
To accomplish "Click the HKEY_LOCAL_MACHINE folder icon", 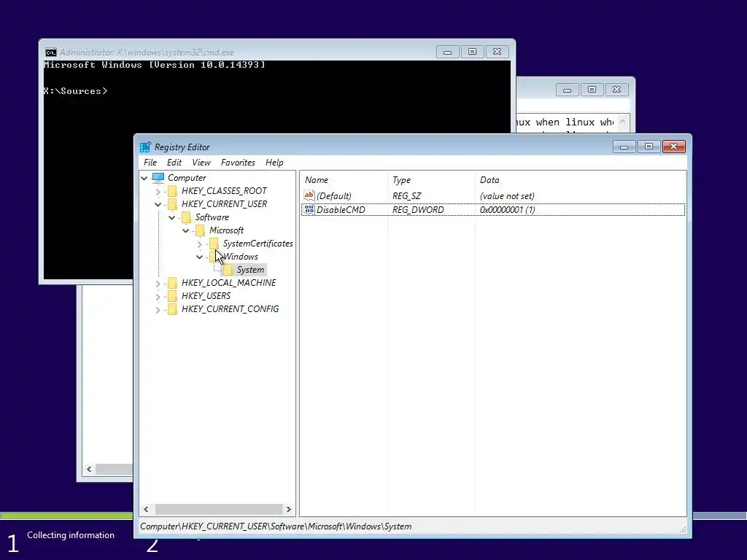I will point(172,283).
